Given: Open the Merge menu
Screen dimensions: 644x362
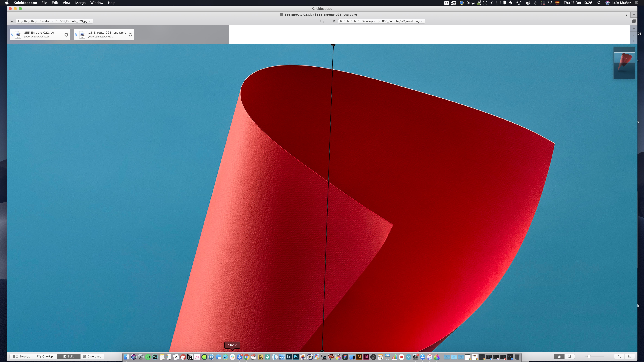Looking at the screenshot, I should point(80,3).
